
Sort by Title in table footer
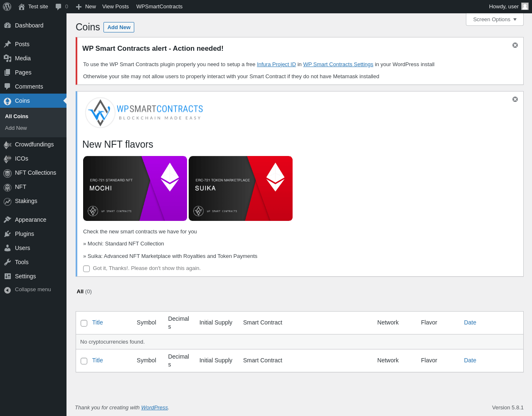pos(97,360)
